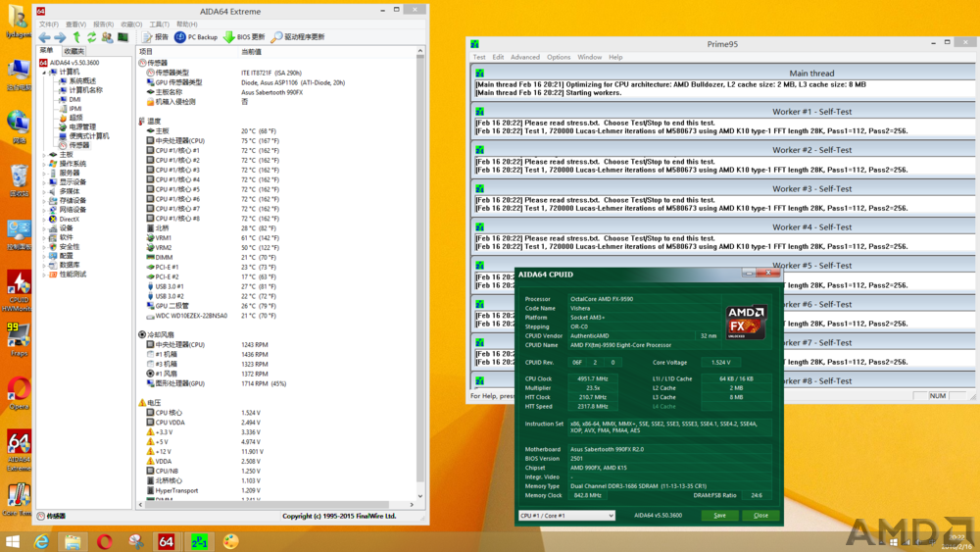Click 驱动程序更新 driver update button

(x=298, y=37)
